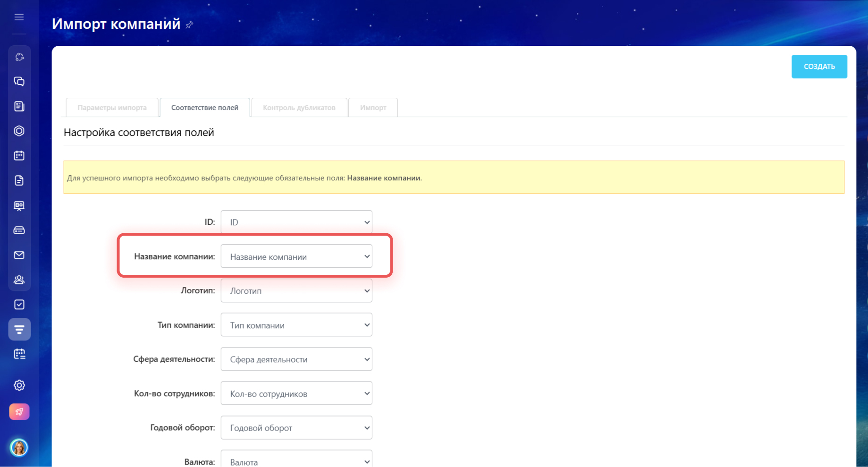
Task: Open the Годовой оборот dropdown
Action: click(x=296, y=428)
